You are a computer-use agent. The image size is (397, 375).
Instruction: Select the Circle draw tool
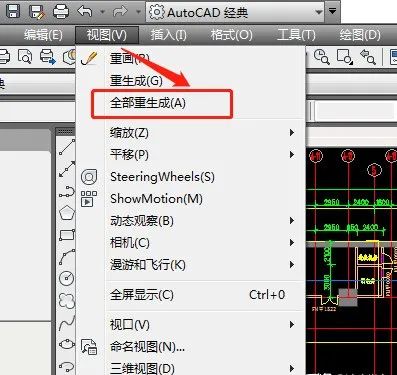pos(66,278)
